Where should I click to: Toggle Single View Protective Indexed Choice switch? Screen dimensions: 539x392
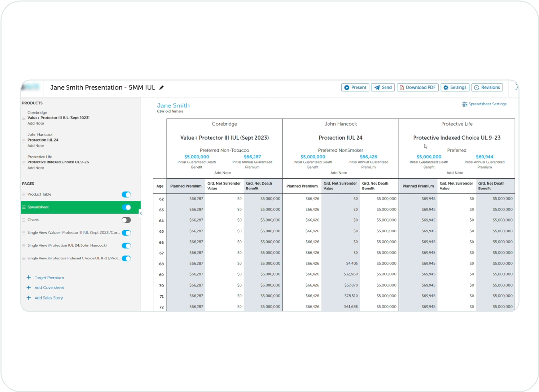[x=126, y=259]
